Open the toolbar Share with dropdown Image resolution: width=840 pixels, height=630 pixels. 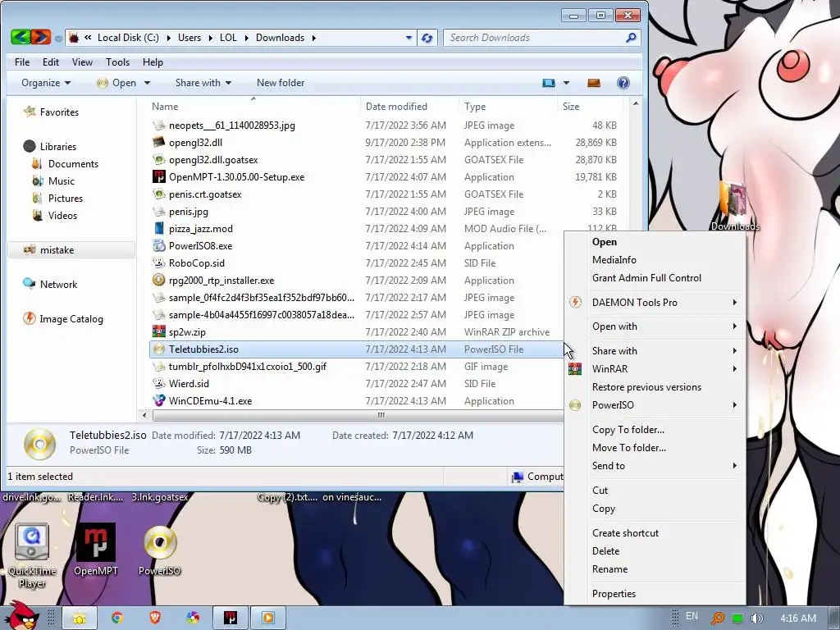(x=203, y=83)
